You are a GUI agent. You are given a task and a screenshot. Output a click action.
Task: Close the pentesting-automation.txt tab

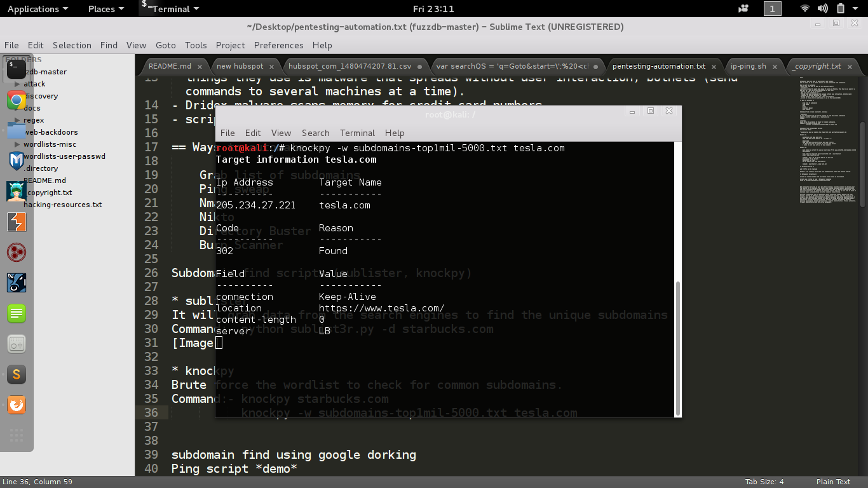click(x=714, y=66)
